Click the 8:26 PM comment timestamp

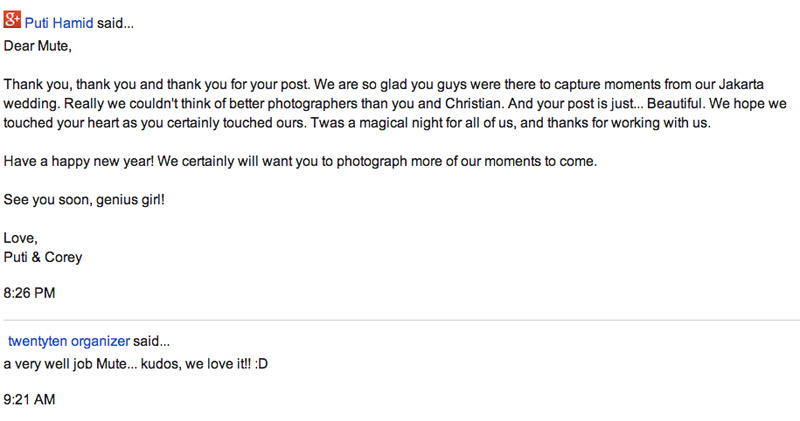tap(29, 293)
